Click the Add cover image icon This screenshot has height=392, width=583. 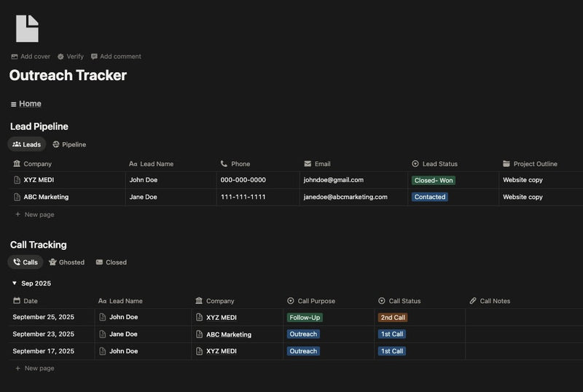pyautogui.click(x=15, y=57)
